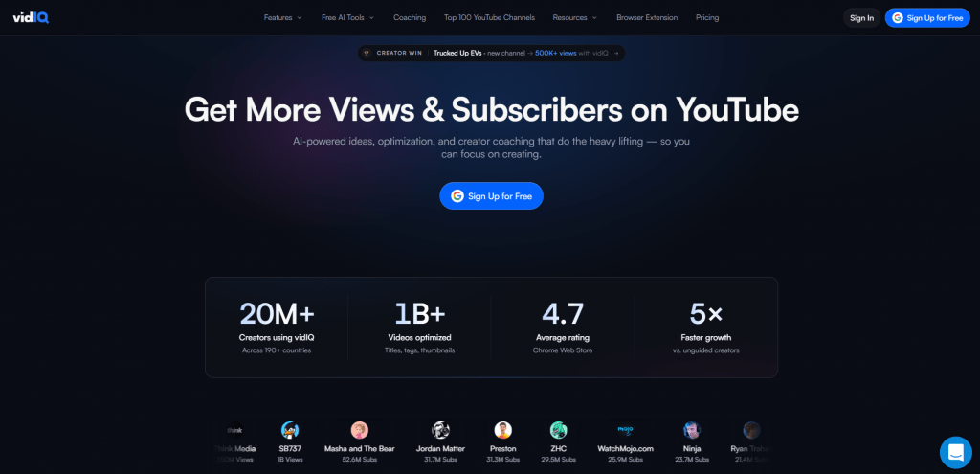Click the Masha and The Bear avatar
This screenshot has height=474, width=980.
pyautogui.click(x=360, y=430)
